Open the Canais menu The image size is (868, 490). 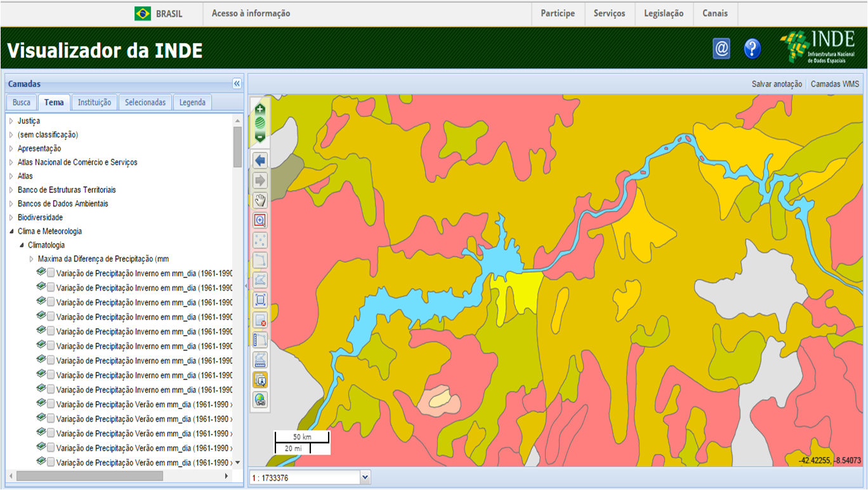(x=715, y=13)
